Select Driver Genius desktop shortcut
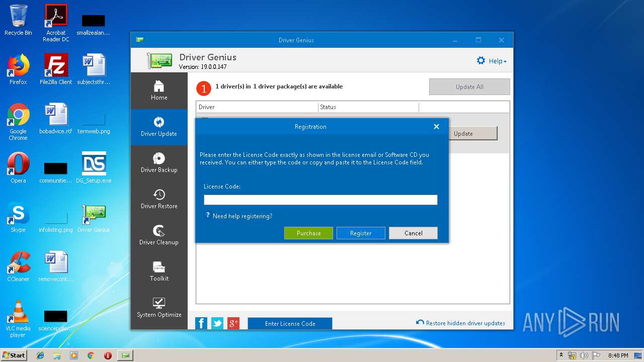The image size is (644, 362). (x=94, y=217)
